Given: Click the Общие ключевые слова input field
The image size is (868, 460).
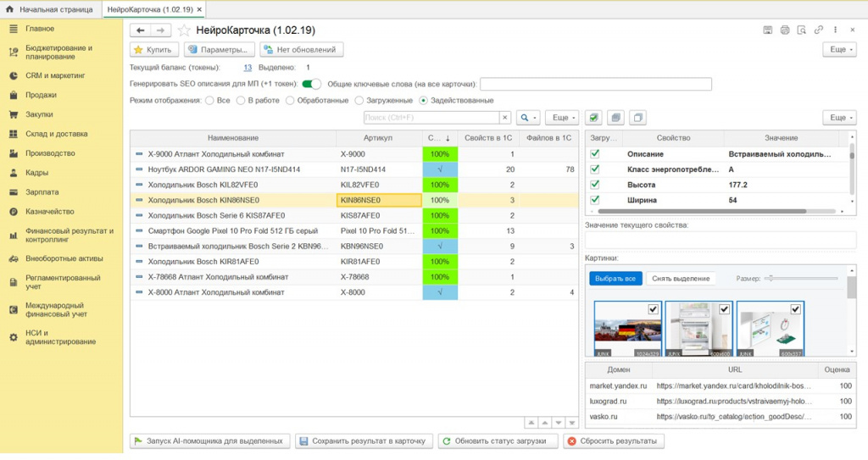Looking at the screenshot, I should coord(595,84).
